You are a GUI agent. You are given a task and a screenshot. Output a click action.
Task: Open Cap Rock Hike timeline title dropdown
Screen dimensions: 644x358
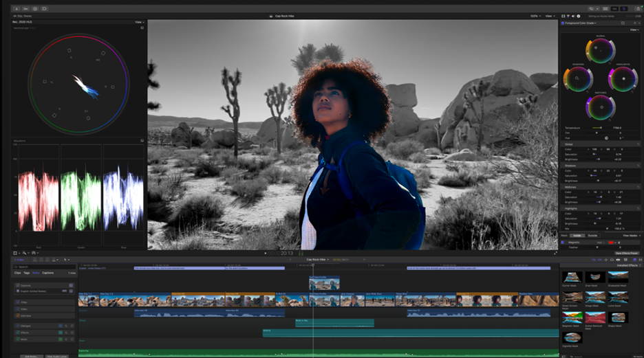317,260
